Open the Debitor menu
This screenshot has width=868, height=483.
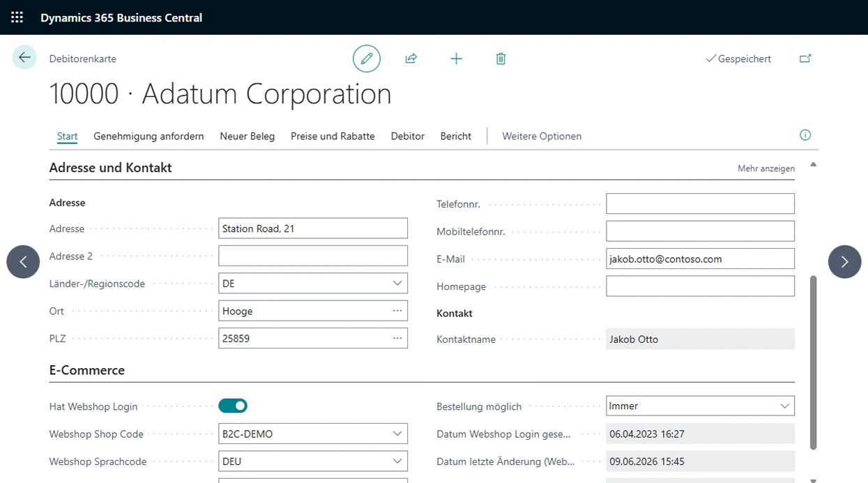408,137
